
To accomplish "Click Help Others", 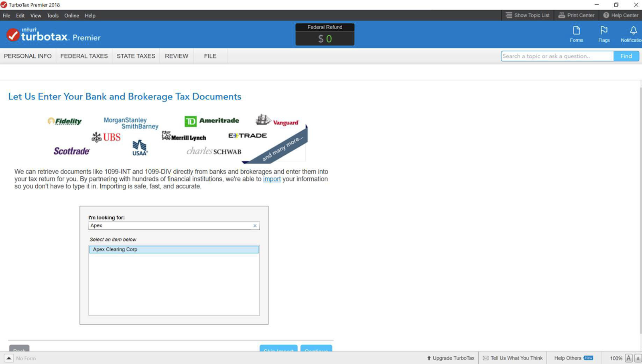I will [x=573, y=358].
